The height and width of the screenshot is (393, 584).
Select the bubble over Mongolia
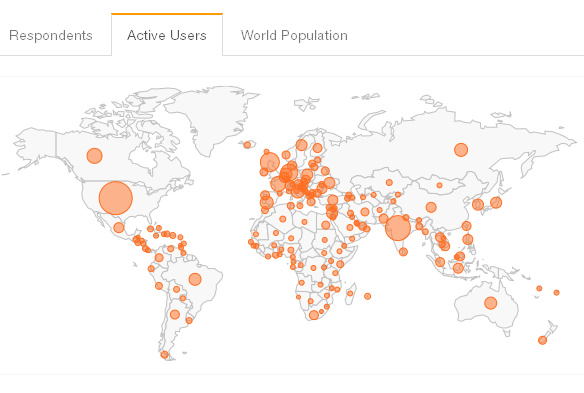(439, 185)
